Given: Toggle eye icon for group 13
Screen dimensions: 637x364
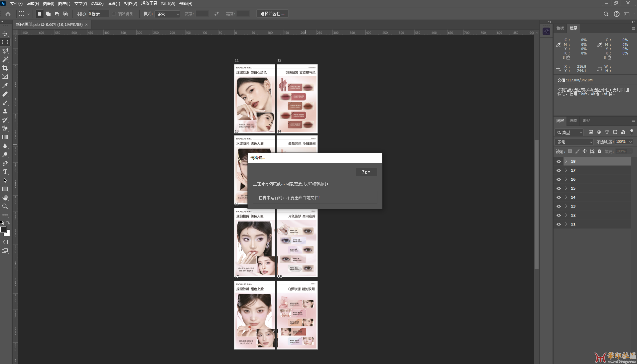Looking at the screenshot, I should (559, 206).
